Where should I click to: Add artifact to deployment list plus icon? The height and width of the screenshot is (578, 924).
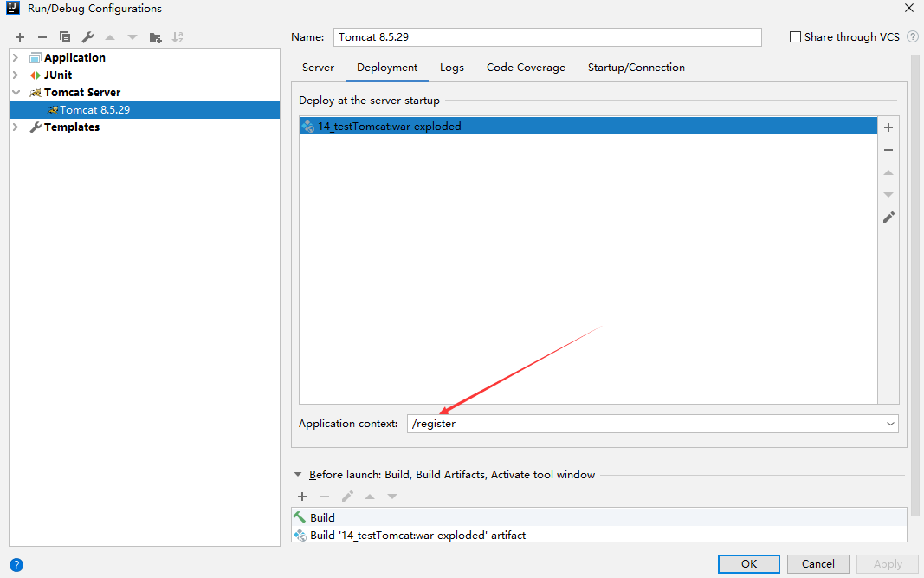(888, 127)
